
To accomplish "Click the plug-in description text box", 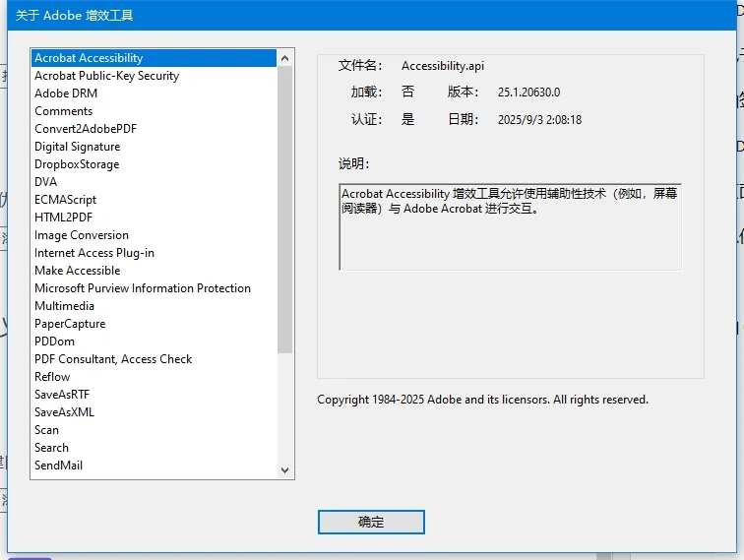I will (x=511, y=226).
